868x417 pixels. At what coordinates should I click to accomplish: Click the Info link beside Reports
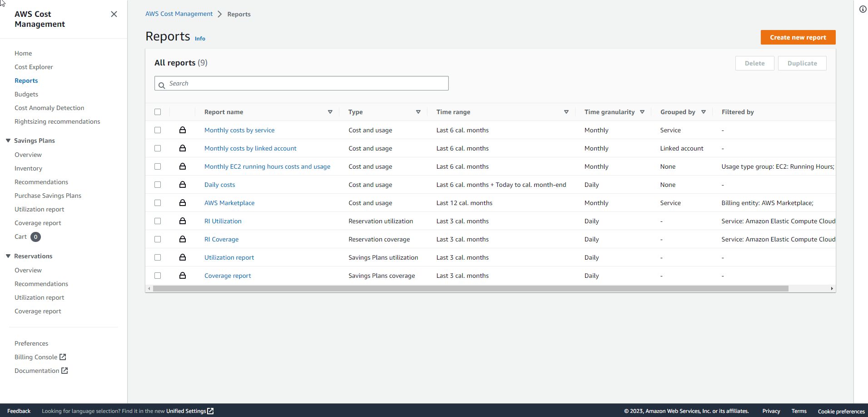coord(200,39)
